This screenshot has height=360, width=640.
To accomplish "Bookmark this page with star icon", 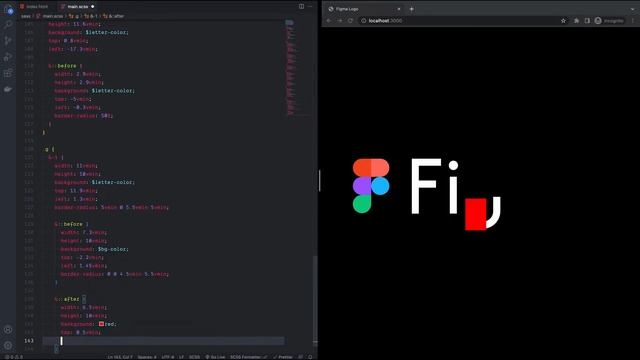I will 563,20.
